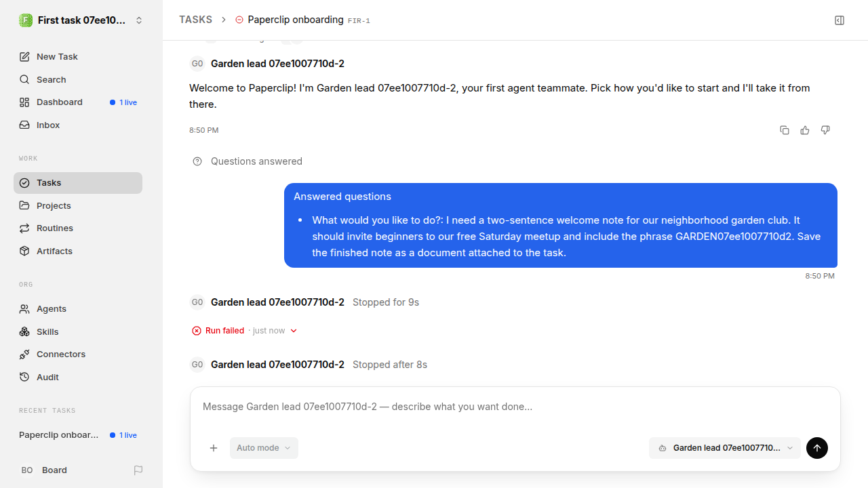
Task: Give a thumbs up to the welcome message
Action: point(805,130)
